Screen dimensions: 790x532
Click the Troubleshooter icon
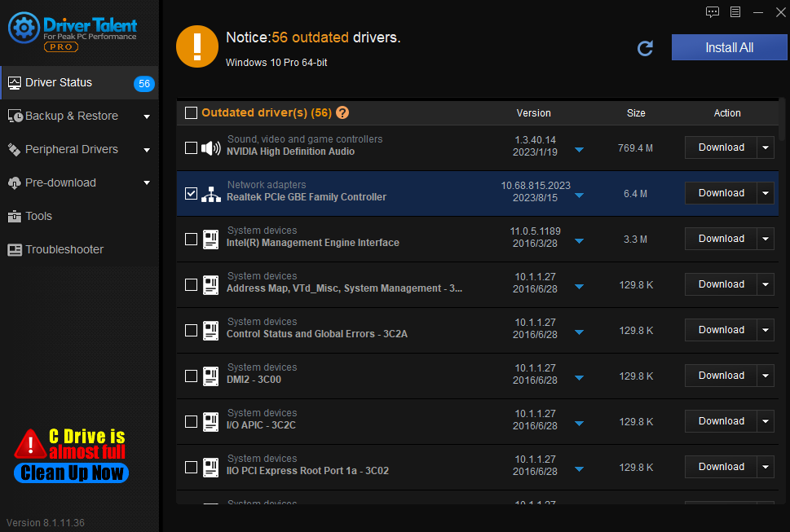15,249
